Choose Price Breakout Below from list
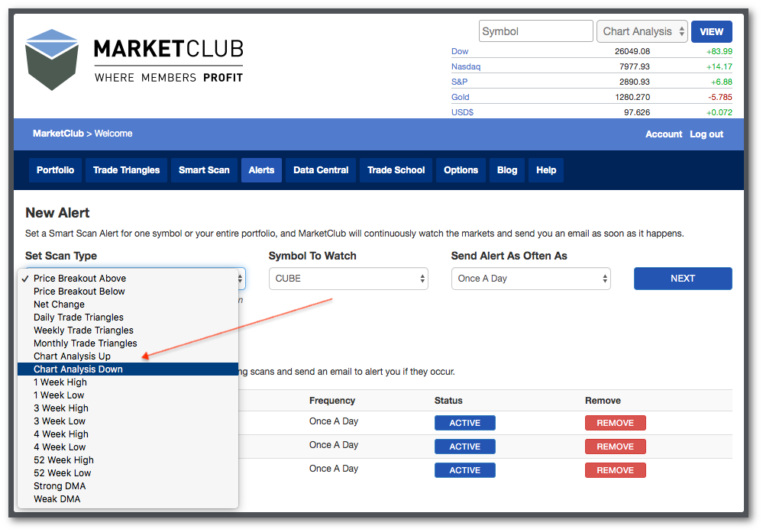 coord(128,292)
